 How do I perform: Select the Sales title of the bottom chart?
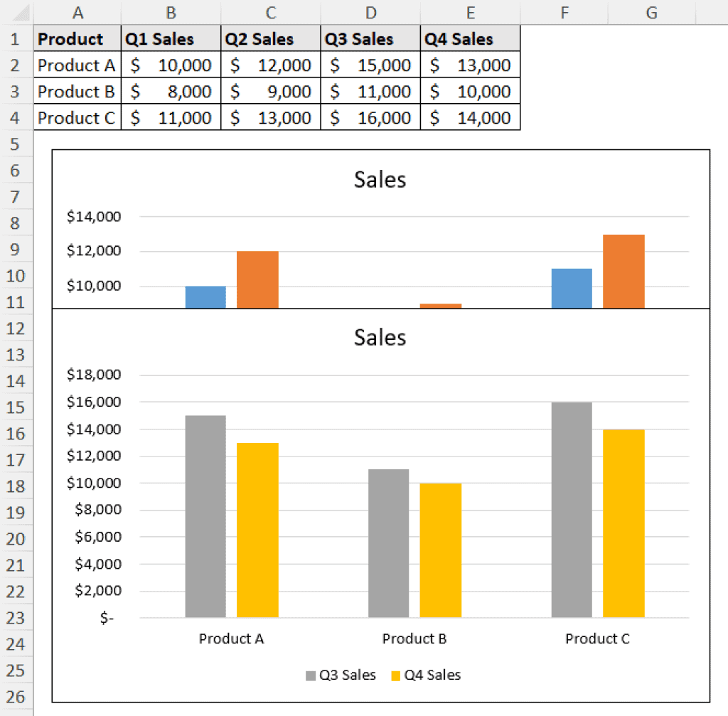(380, 338)
